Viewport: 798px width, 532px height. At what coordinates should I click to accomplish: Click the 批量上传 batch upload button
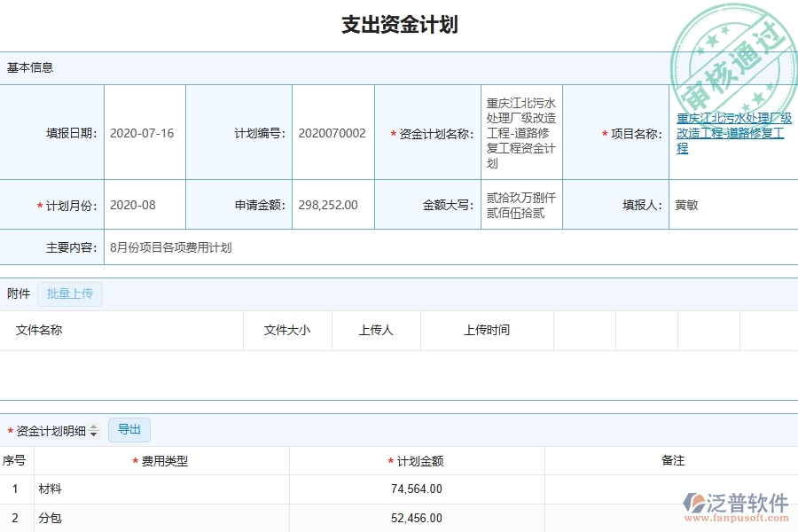click(x=70, y=293)
